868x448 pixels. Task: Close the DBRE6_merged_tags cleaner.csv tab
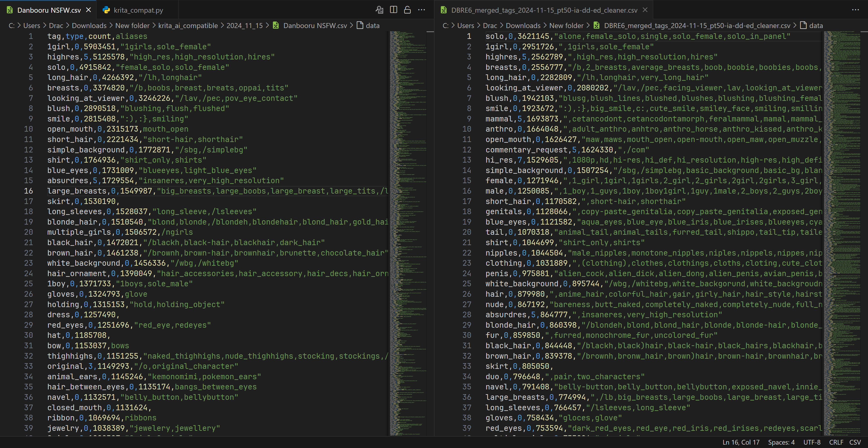(x=645, y=10)
